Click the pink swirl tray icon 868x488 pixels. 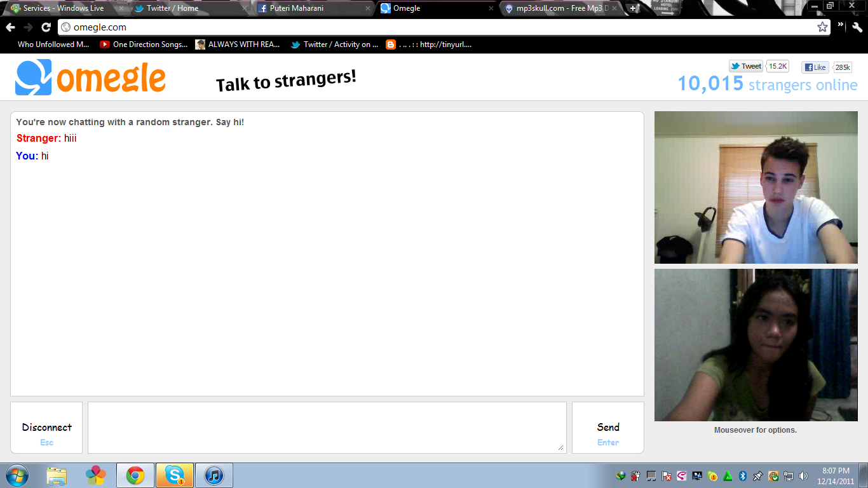click(682, 476)
